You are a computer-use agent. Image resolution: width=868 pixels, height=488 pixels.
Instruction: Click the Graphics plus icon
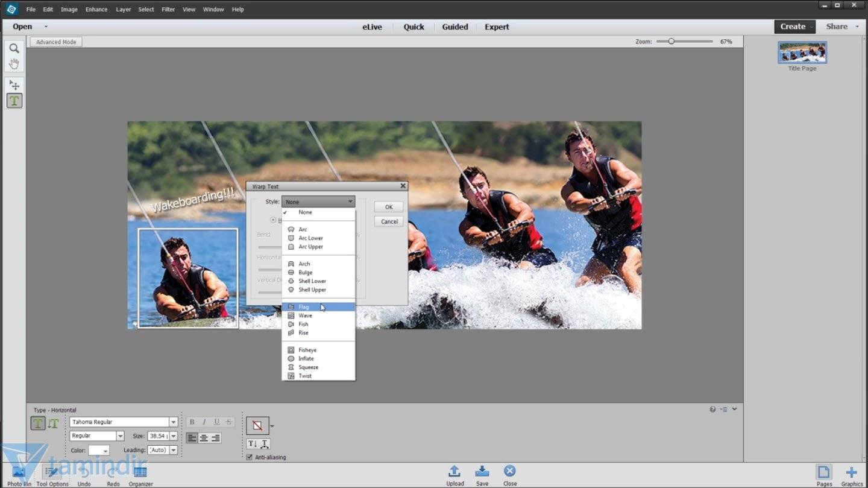point(851,472)
